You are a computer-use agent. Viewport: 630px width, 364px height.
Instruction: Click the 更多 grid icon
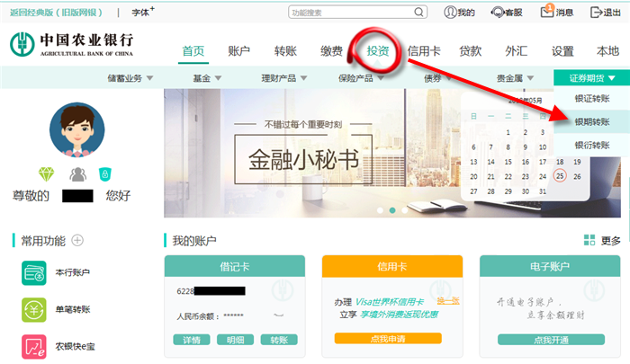589,240
